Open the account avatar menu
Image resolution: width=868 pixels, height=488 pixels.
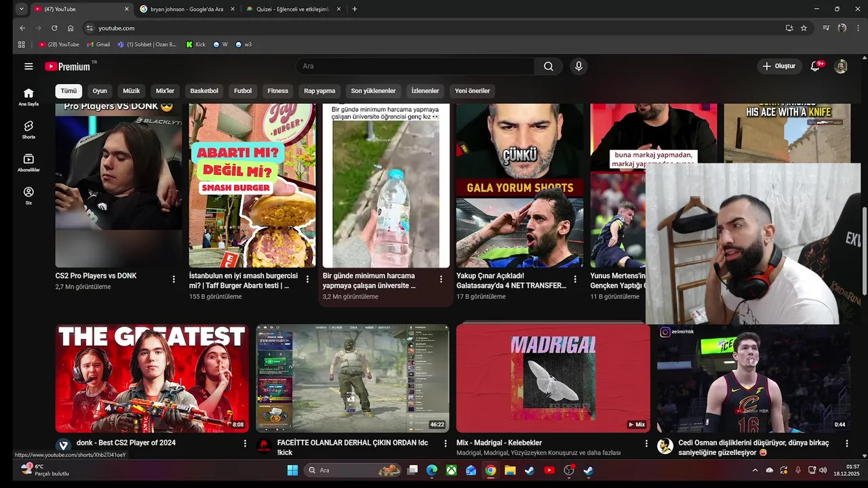point(841,66)
